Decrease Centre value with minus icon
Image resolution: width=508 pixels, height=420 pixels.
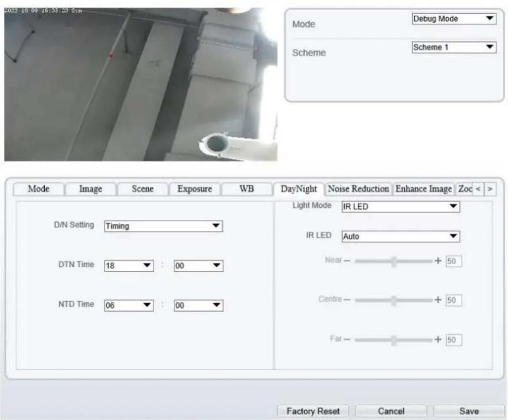(x=347, y=300)
